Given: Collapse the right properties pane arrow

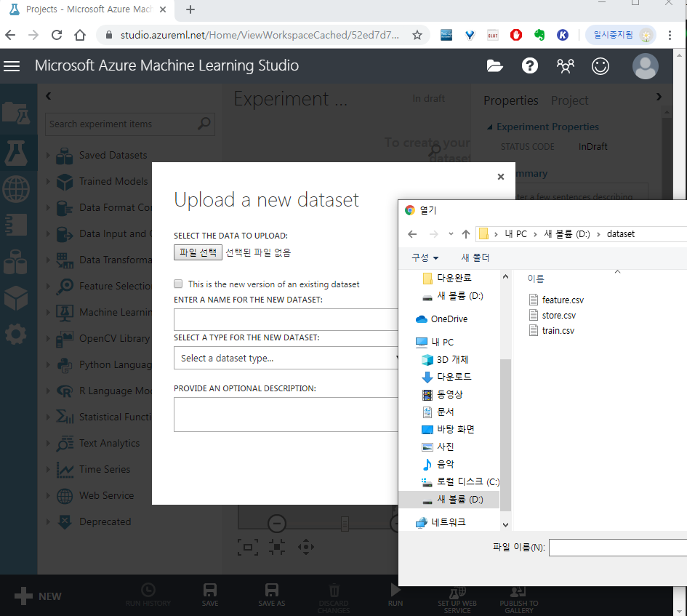Looking at the screenshot, I should [x=659, y=97].
